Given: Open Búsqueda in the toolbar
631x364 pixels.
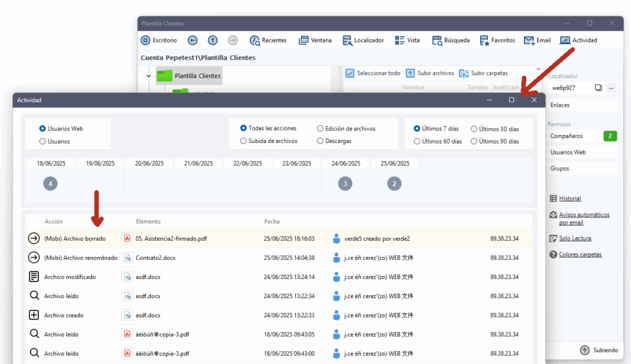Looking at the screenshot, I should 450,40.
